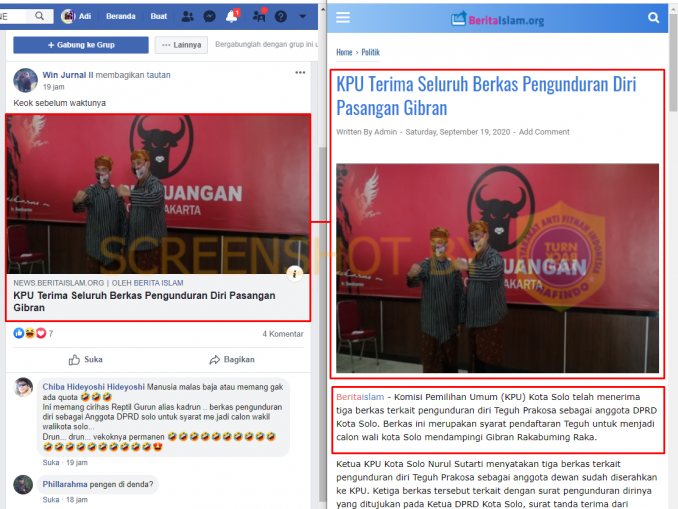Open article headline KPU Terima Seluruh Berkas
678x509 pixels.
tap(486, 96)
